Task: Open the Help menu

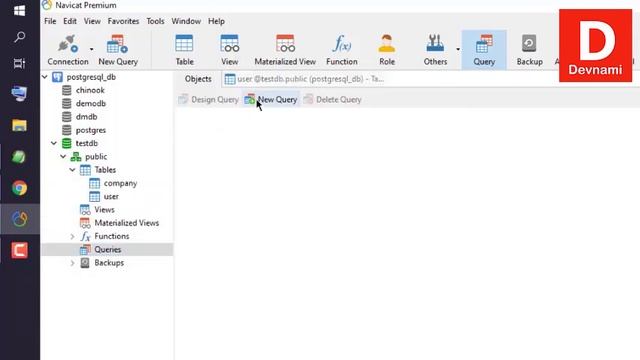Action: tap(216, 21)
